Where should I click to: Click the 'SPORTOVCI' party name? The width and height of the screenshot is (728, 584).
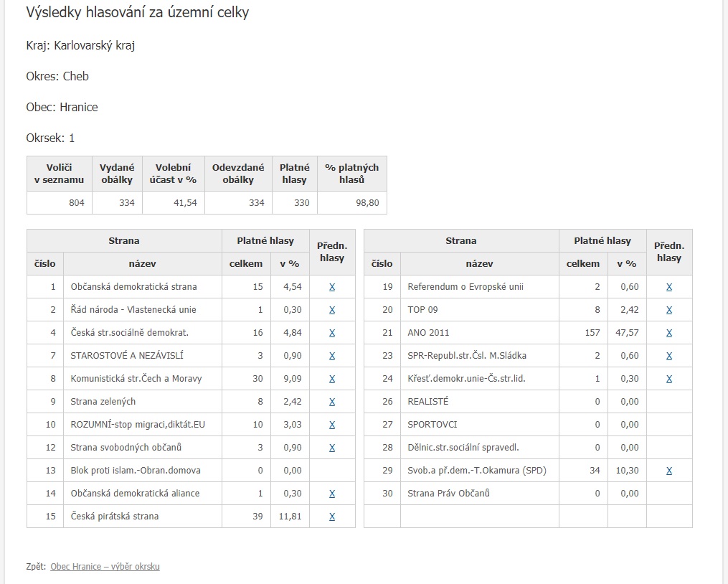click(432, 424)
